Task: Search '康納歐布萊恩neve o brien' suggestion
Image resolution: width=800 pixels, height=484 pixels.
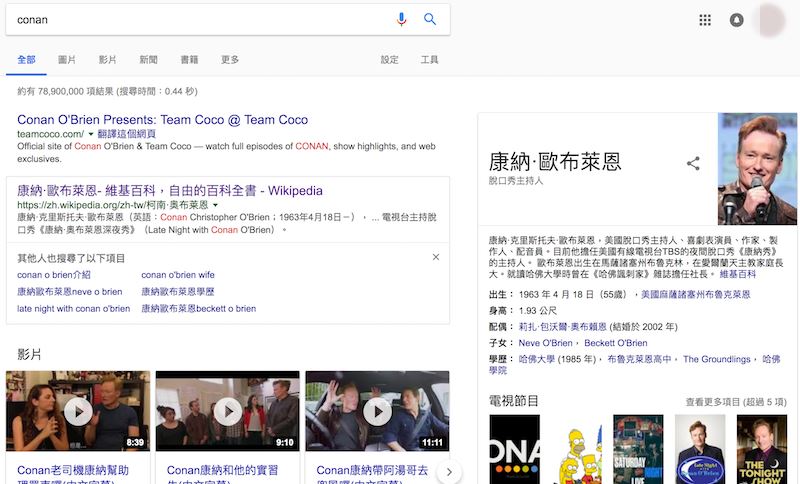Action: pos(69,292)
